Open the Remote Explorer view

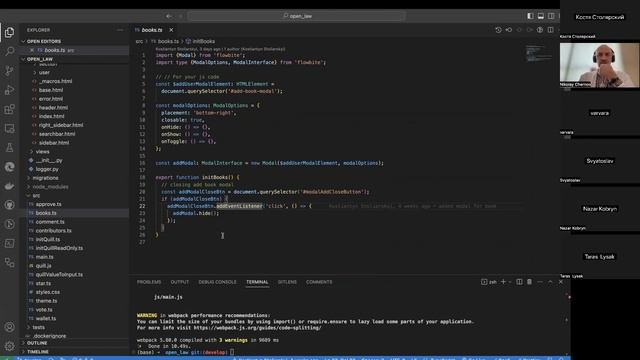click(x=9, y=128)
